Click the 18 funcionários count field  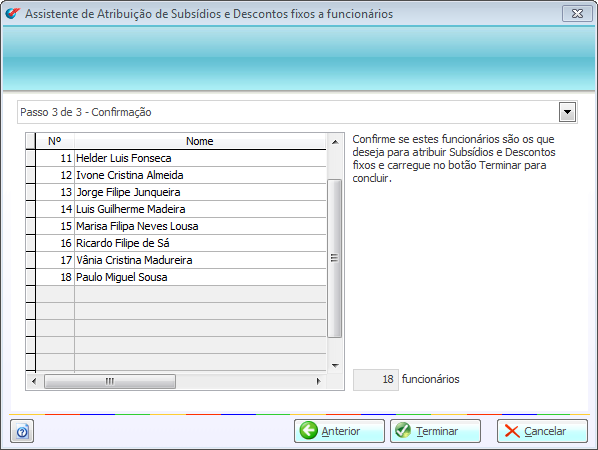coord(376,379)
